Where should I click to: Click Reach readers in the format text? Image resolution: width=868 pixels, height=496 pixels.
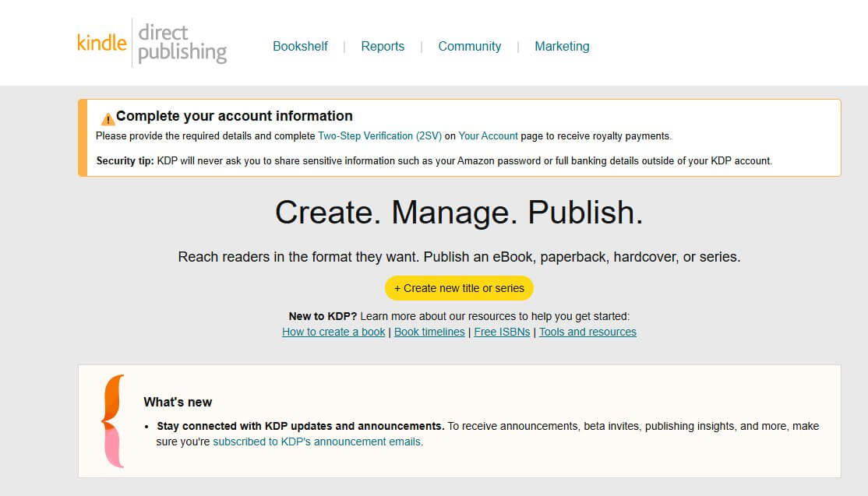459,257
